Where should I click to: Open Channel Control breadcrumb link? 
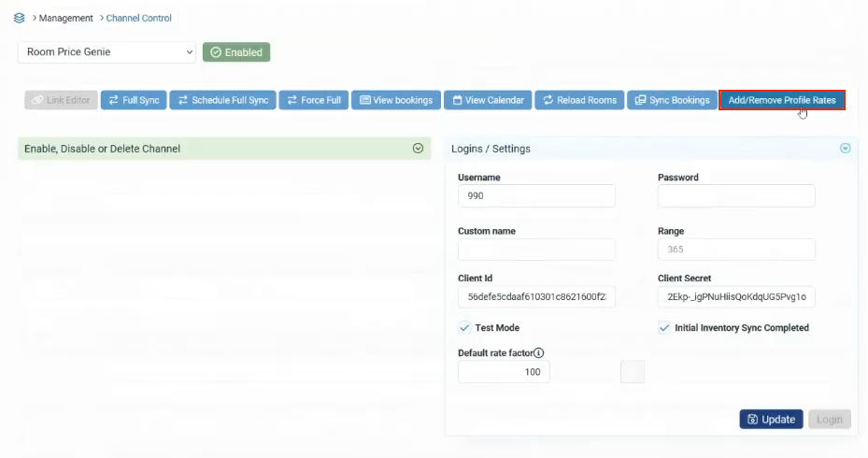point(138,18)
